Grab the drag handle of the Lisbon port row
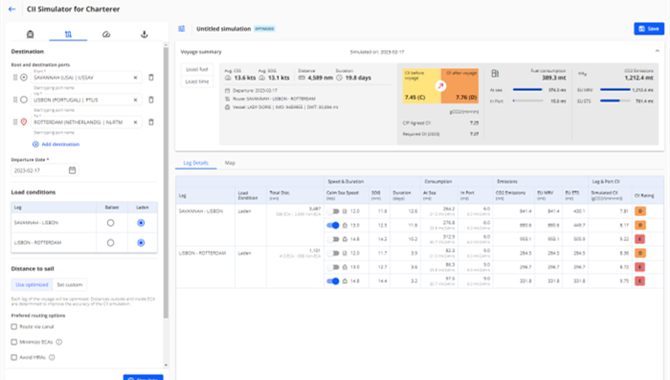 (15, 100)
